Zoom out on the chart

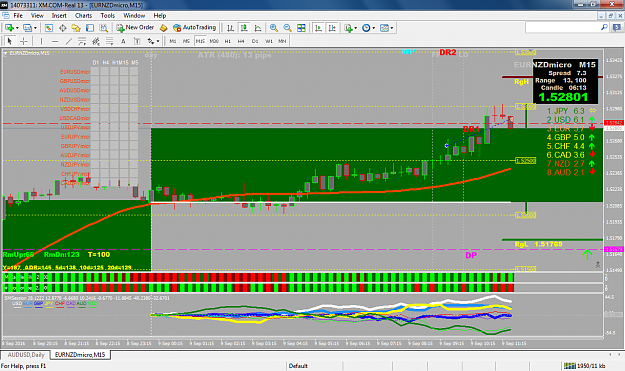pos(287,28)
